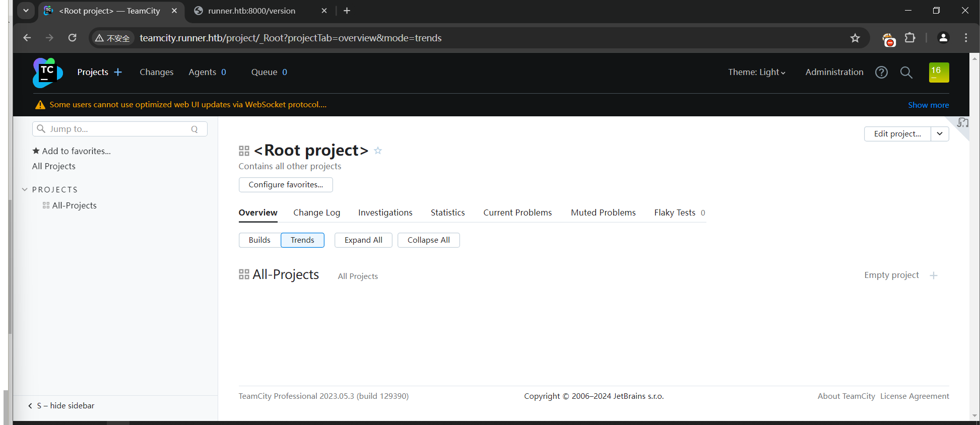Viewport: 980px width, 425px height.
Task: Click the not secure warning badge
Action: point(113,38)
